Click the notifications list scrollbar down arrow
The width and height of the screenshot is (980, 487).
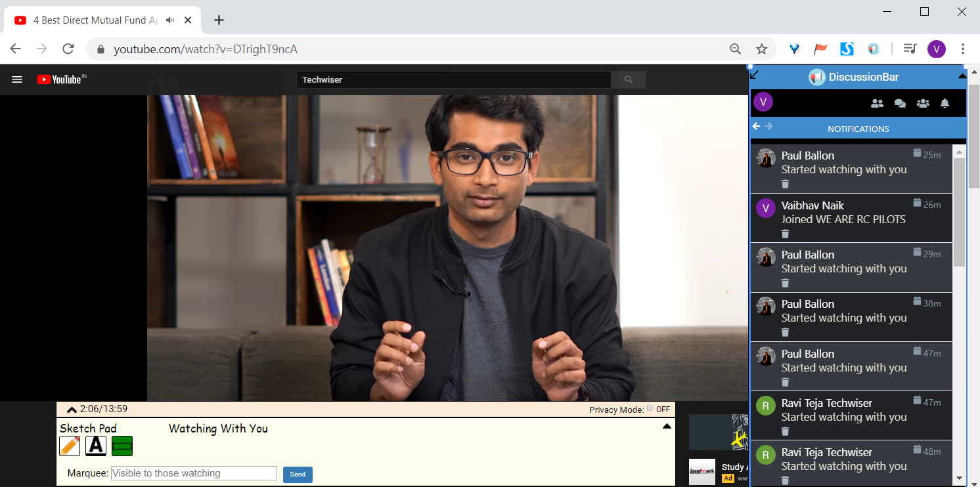tap(959, 478)
